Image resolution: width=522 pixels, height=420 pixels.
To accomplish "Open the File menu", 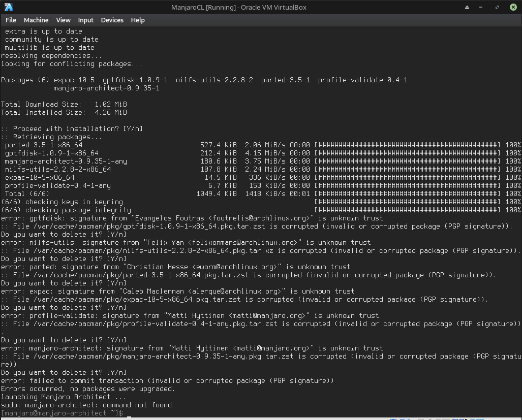I will coord(11,20).
